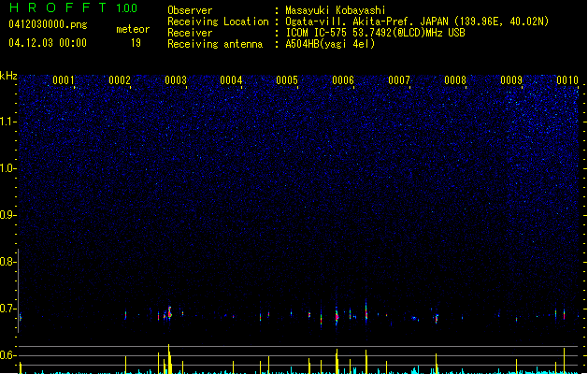The width and height of the screenshot is (588, 374).
Task: Click the 'Receiving Location' field label
Action: [x=218, y=22]
